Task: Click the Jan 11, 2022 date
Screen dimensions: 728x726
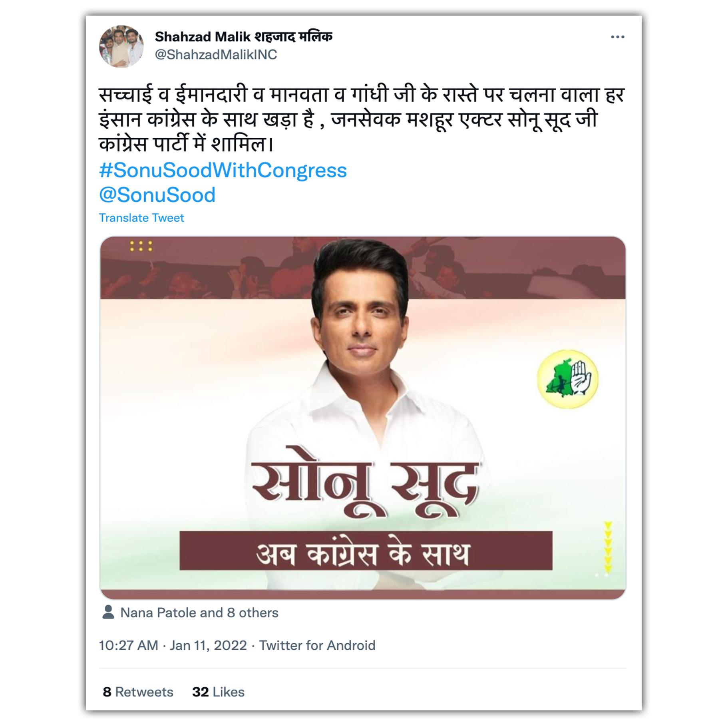Action: pyautogui.click(x=208, y=645)
